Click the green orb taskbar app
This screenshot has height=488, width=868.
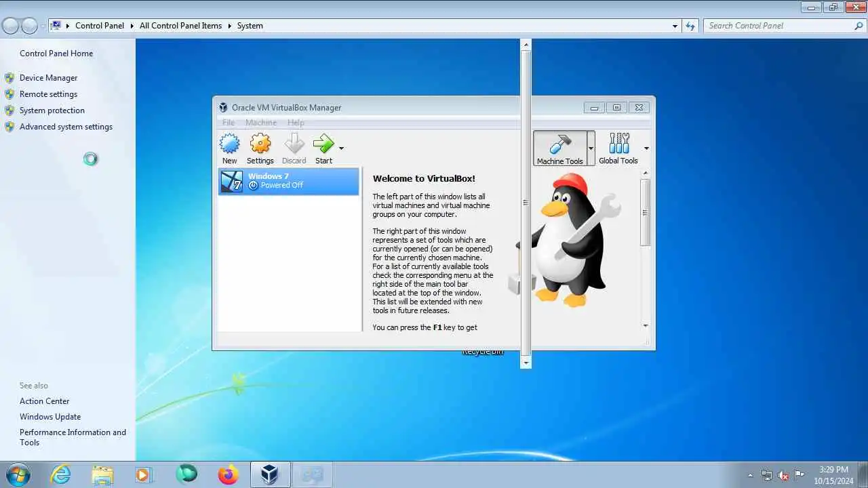(186, 474)
